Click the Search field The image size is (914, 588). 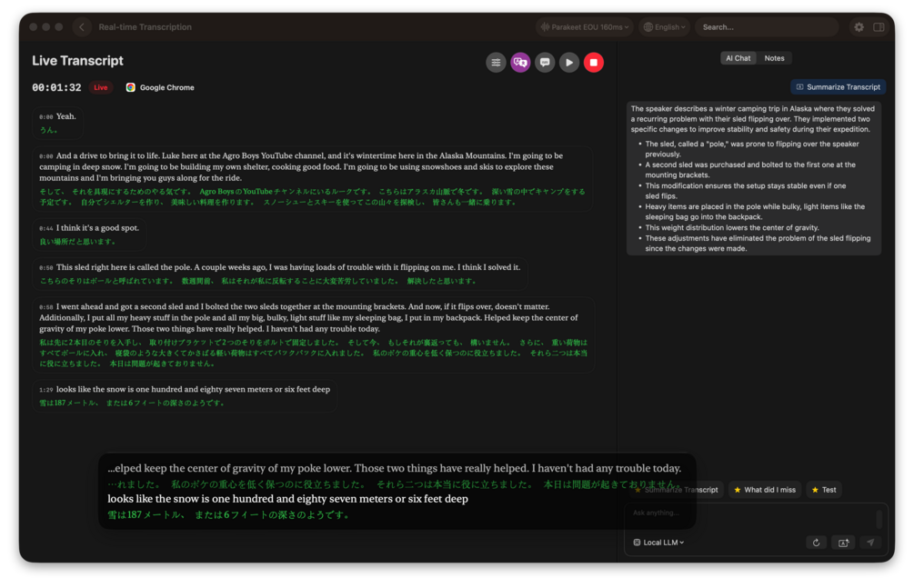767,26
